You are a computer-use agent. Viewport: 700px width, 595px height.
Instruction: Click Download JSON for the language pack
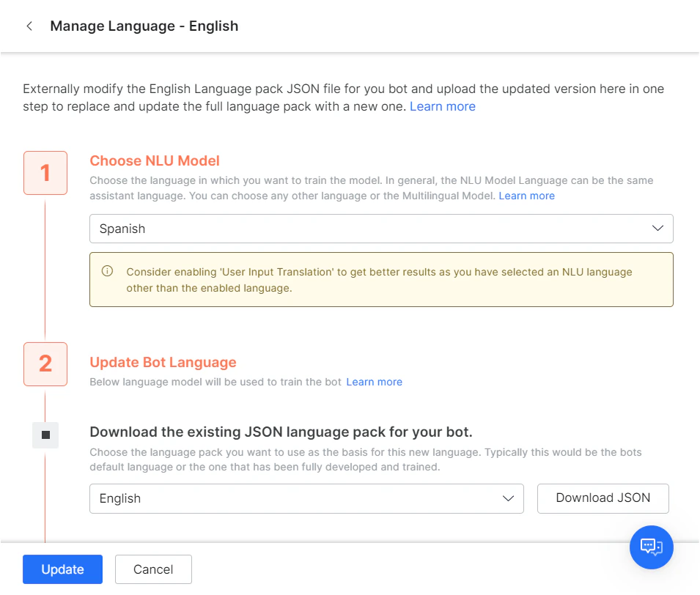[603, 498]
